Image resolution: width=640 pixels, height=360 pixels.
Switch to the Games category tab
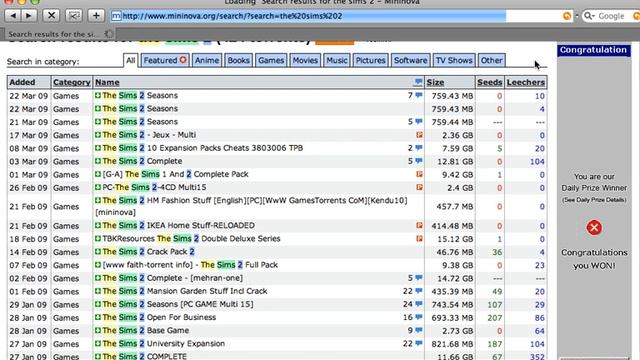(271, 60)
